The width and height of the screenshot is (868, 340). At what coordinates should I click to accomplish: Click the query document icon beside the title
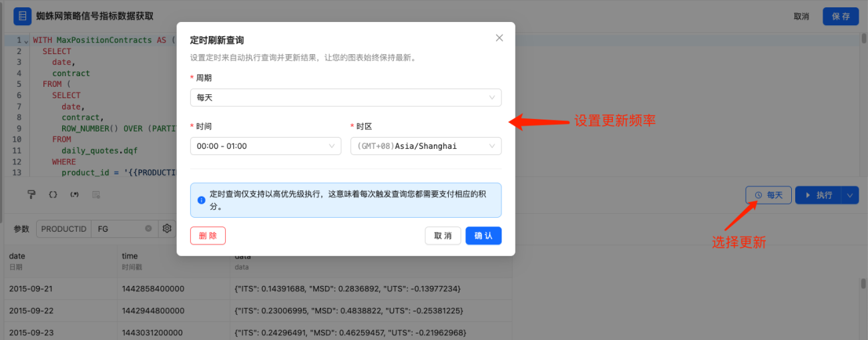[x=23, y=16]
